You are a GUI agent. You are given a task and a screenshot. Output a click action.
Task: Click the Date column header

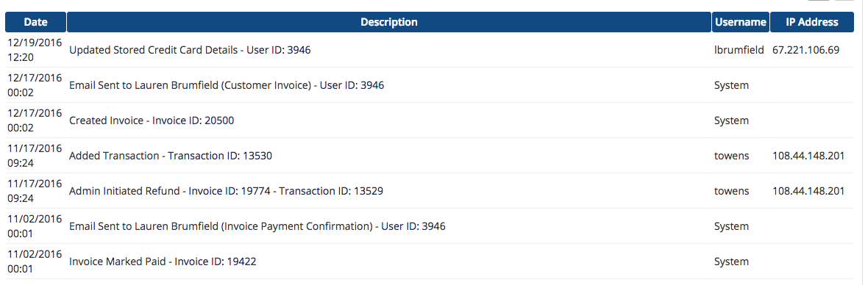(35, 22)
